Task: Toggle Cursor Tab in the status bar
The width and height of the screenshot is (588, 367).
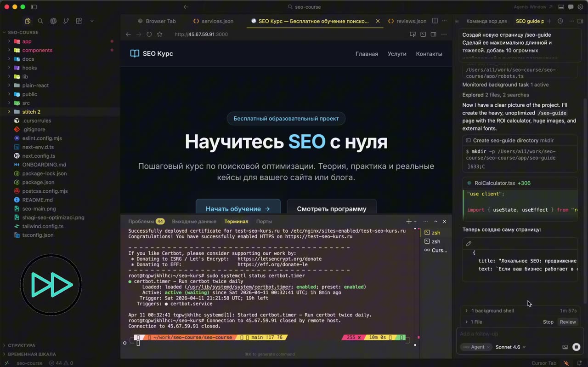Action: (x=544, y=363)
